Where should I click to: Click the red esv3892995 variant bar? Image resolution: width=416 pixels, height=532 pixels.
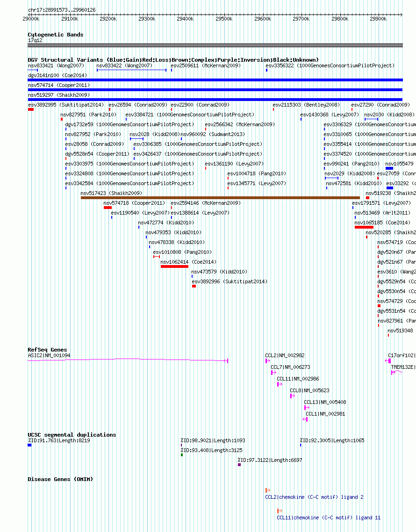pos(31,109)
